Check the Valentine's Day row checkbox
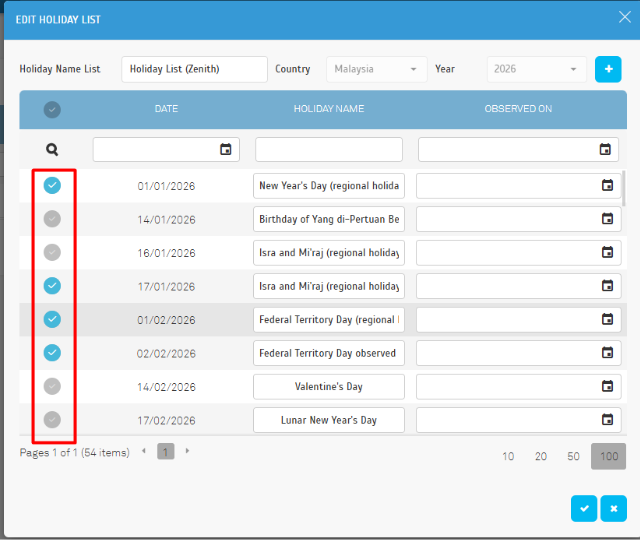The width and height of the screenshot is (640, 540). (x=52, y=386)
